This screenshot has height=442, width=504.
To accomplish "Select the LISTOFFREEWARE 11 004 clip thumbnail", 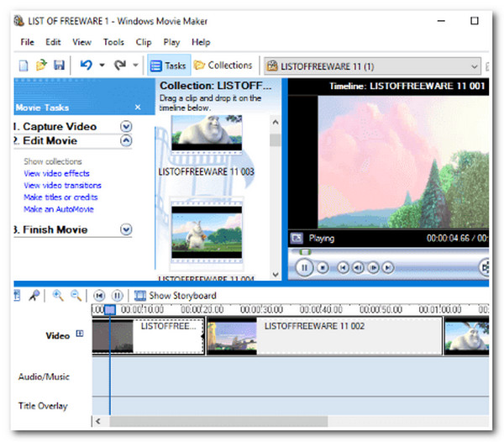I will [x=207, y=233].
